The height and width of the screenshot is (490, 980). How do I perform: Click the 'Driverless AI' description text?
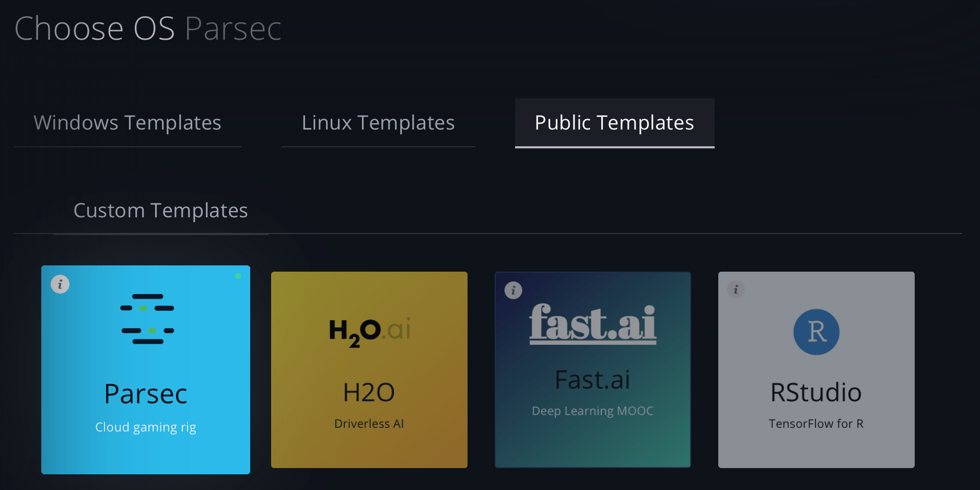coord(369,424)
